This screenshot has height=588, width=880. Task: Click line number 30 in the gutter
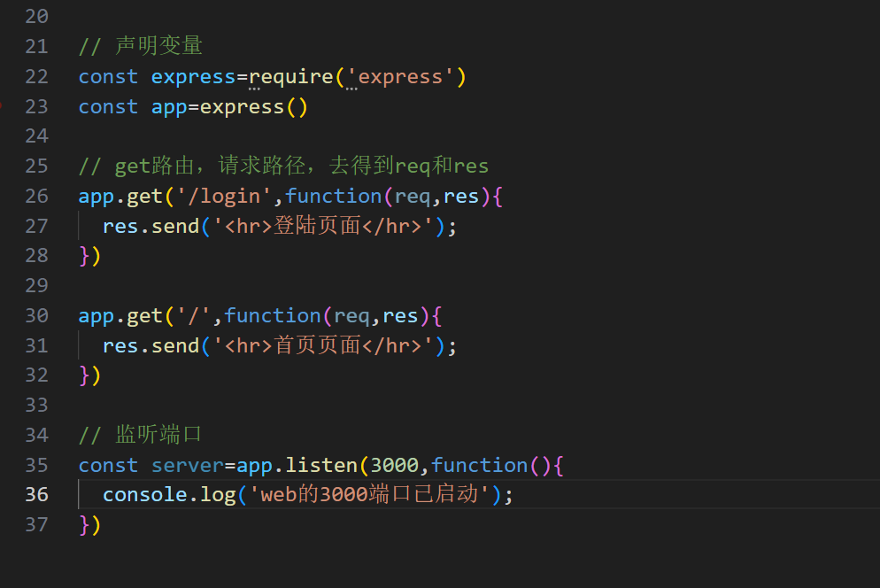36,315
